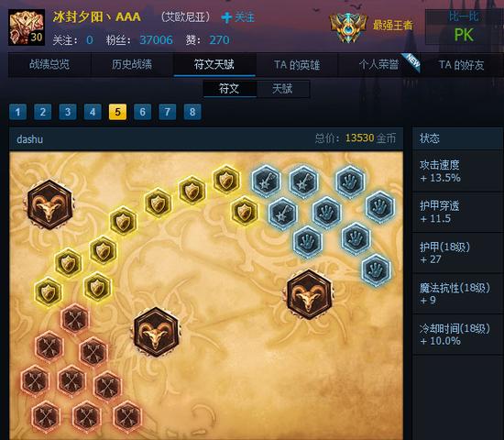This screenshot has width=504, height=440.
Task: Select rune page 8
Action: [x=192, y=112]
